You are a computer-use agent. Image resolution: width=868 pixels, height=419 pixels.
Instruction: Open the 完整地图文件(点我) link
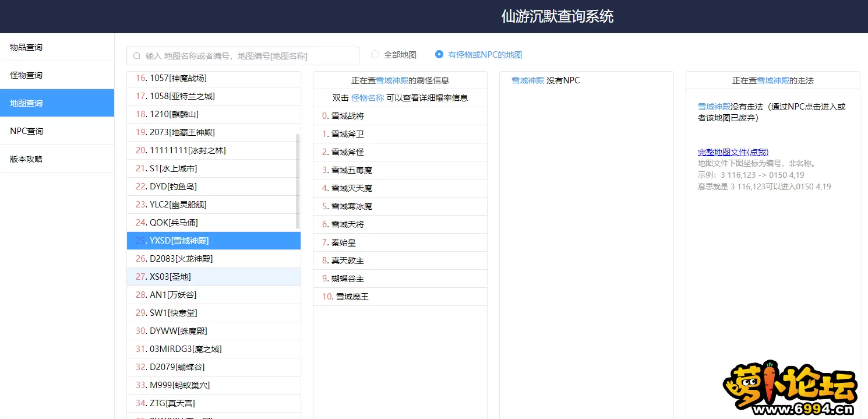coord(733,152)
